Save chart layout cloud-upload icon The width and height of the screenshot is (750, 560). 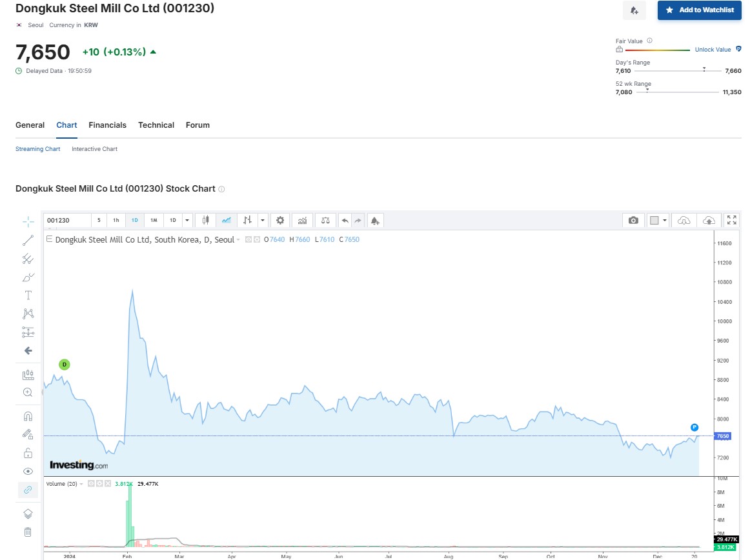pos(709,221)
